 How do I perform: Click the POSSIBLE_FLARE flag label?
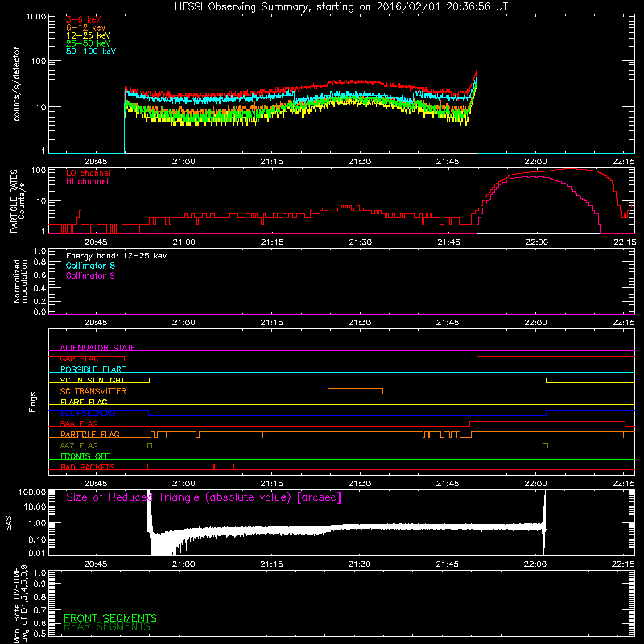tap(93, 369)
